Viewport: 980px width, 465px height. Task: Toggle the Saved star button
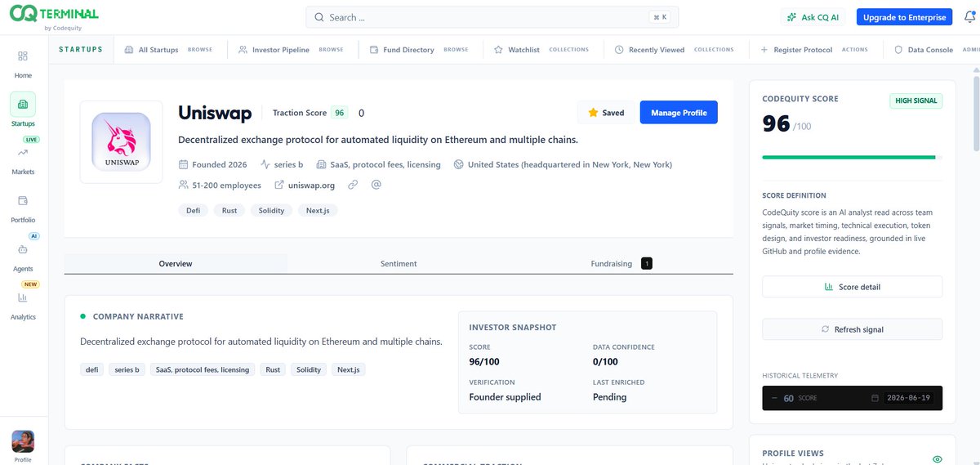point(606,113)
